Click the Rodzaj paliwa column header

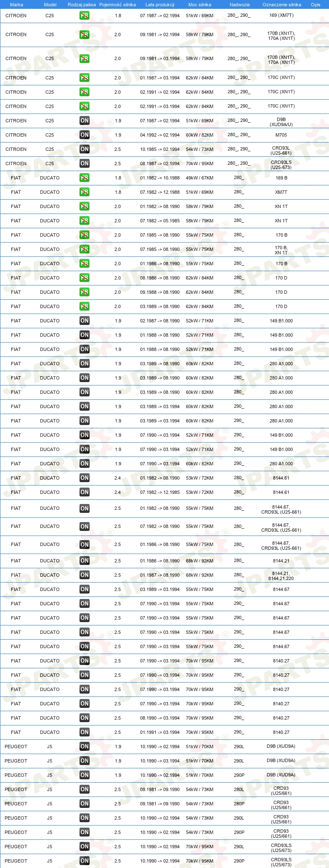pos(82,5)
